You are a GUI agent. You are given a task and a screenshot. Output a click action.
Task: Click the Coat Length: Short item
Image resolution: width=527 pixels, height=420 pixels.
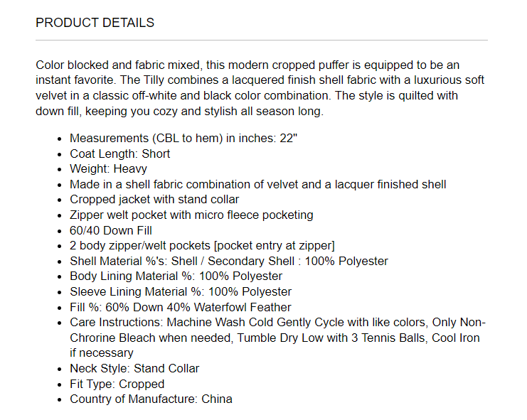(119, 154)
